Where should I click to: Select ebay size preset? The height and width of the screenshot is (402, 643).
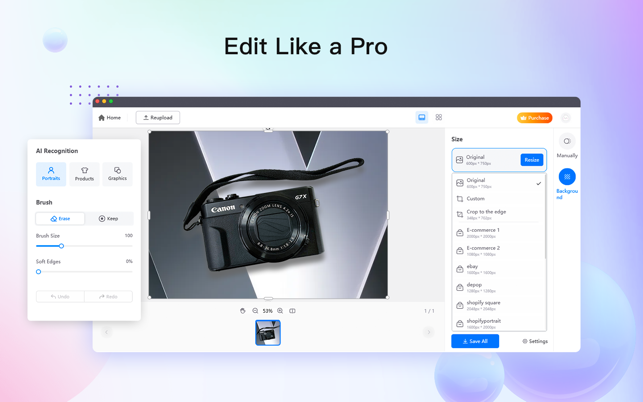coord(499,269)
